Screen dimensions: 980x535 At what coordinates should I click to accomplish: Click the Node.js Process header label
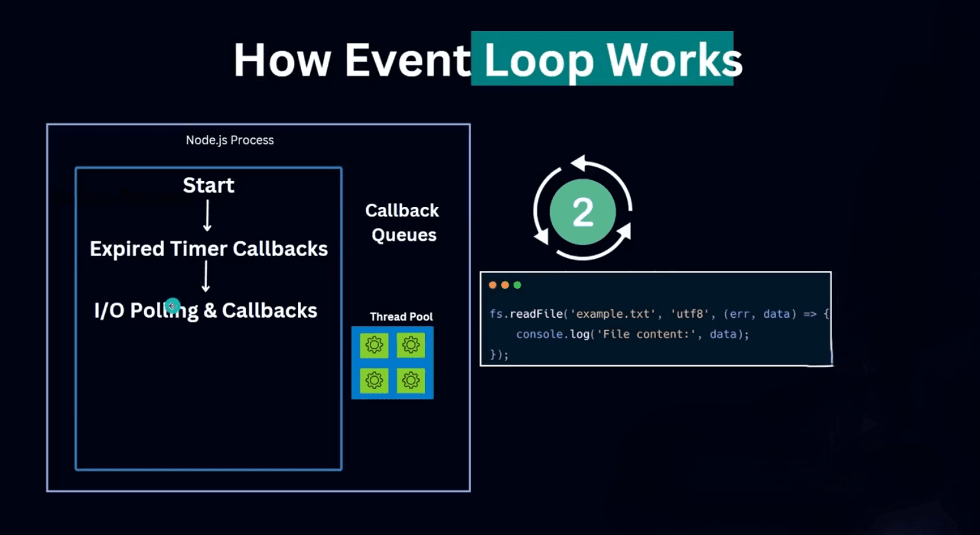click(230, 139)
